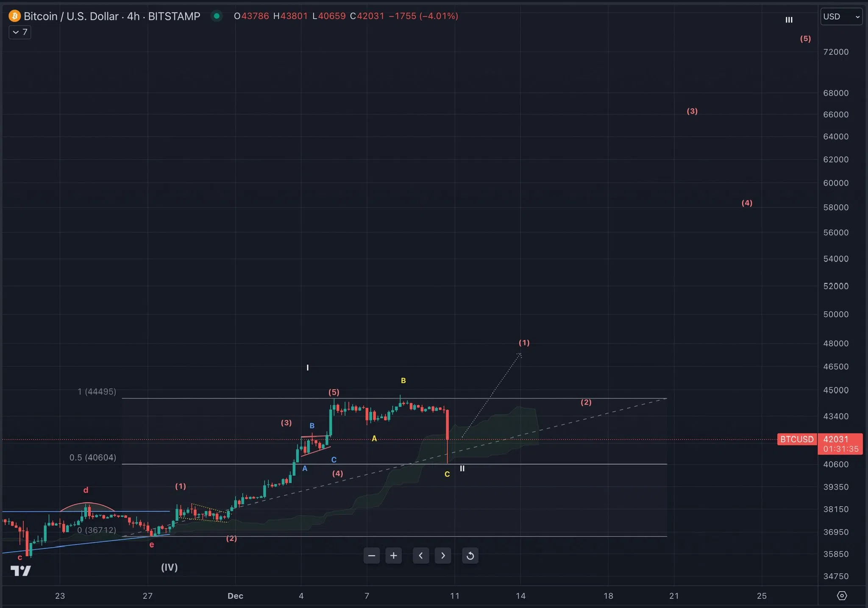Open the USD currency dropdown
Screen dimensions: 868x608
[x=841, y=17]
